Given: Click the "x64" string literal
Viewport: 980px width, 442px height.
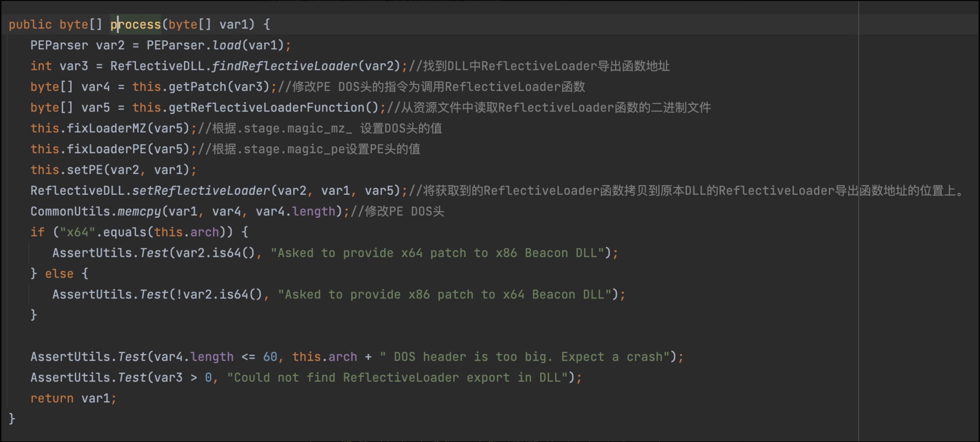Looking at the screenshot, I should click(x=77, y=232).
